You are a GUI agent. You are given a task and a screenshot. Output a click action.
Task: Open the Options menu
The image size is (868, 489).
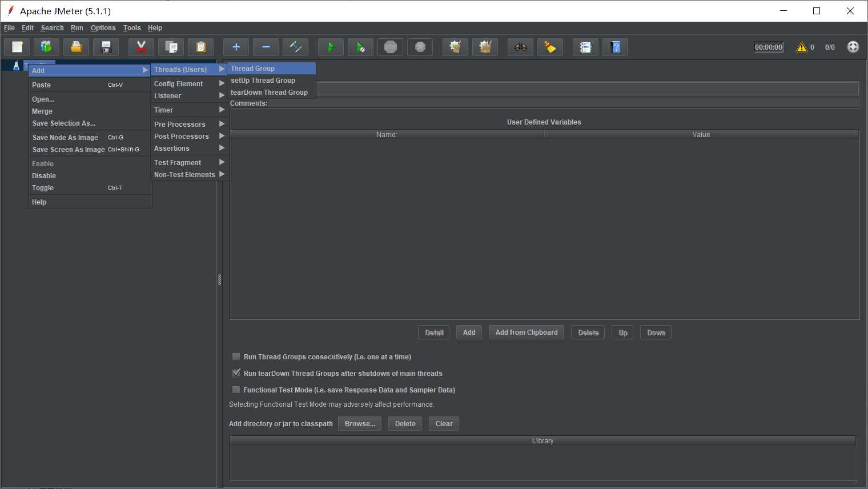103,27
